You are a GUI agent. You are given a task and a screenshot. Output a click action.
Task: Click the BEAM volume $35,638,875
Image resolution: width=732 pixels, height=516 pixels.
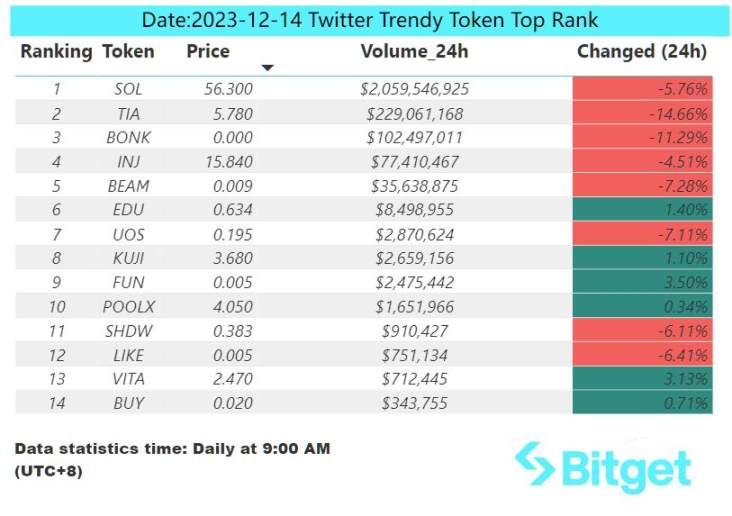[x=415, y=186]
